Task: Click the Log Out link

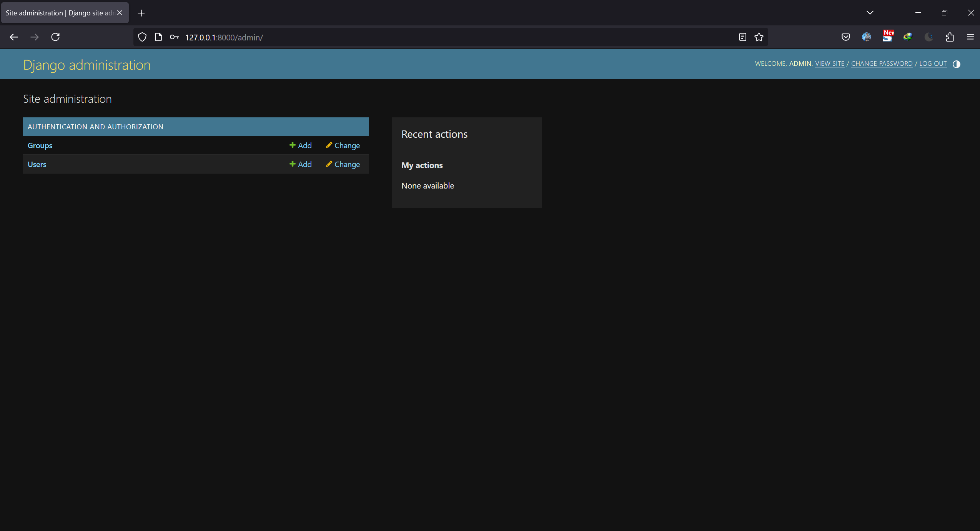Action: (x=933, y=64)
